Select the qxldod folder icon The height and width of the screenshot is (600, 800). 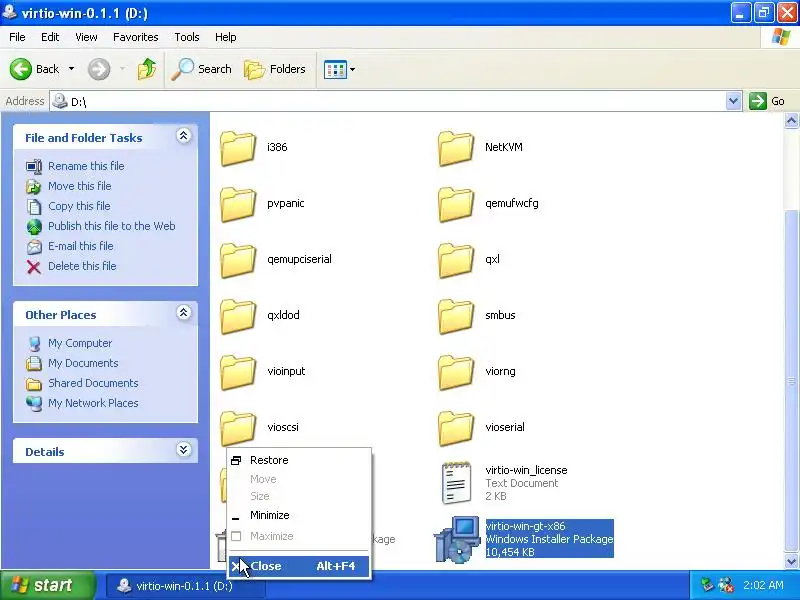tap(238, 316)
